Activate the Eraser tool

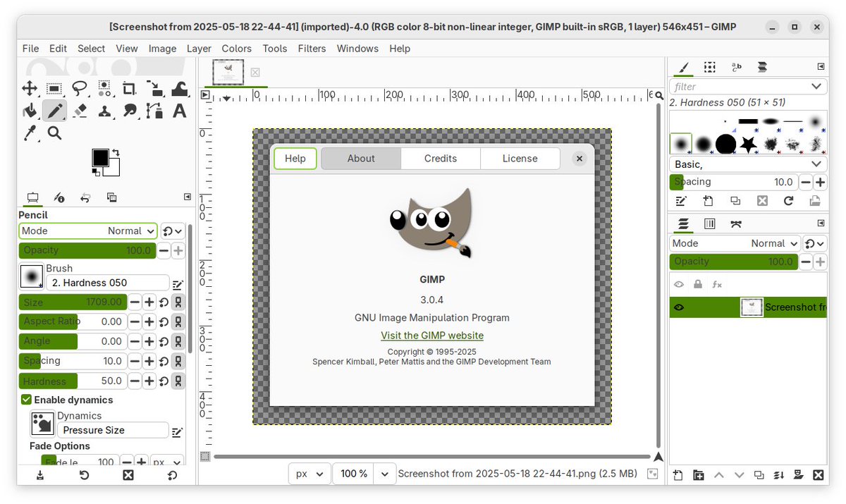(x=80, y=111)
